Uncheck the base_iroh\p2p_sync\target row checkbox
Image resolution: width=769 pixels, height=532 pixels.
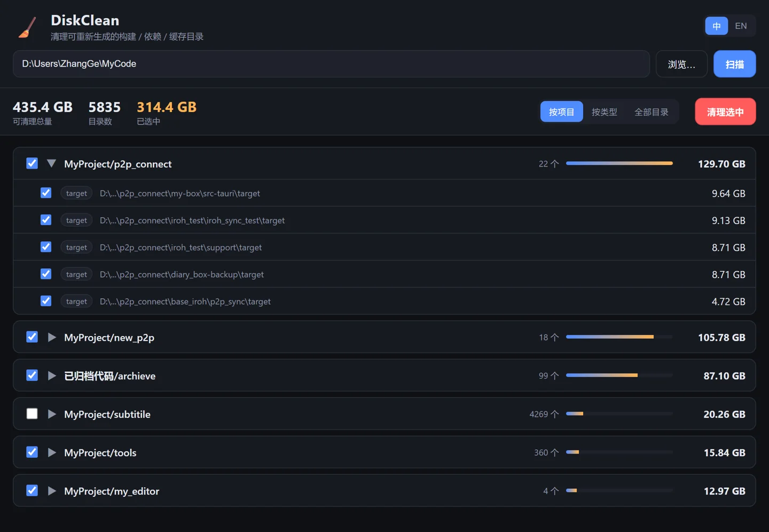coord(46,301)
